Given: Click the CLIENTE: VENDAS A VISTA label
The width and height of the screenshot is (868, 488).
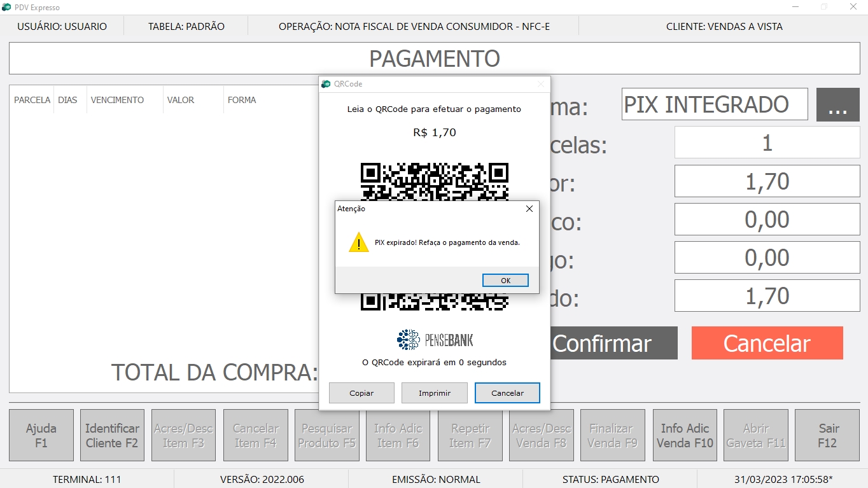Looking at the screenshot, I should tap(724, 27).
